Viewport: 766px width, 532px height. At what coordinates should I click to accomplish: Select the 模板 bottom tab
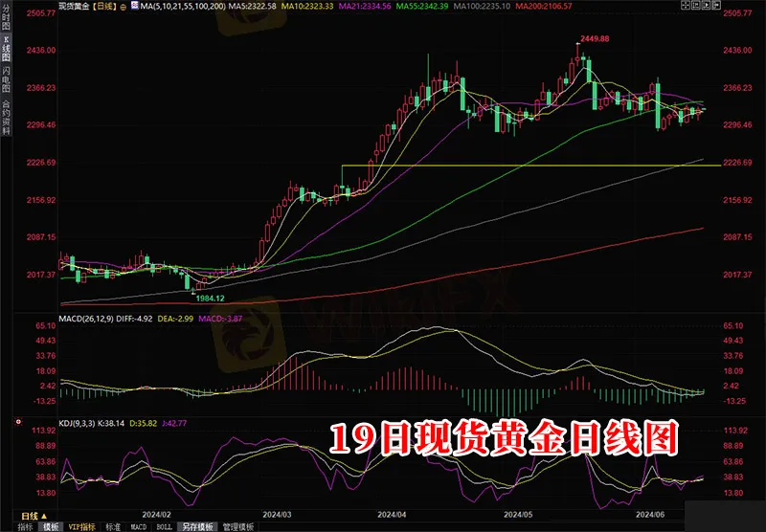click(x=51, y=527)
